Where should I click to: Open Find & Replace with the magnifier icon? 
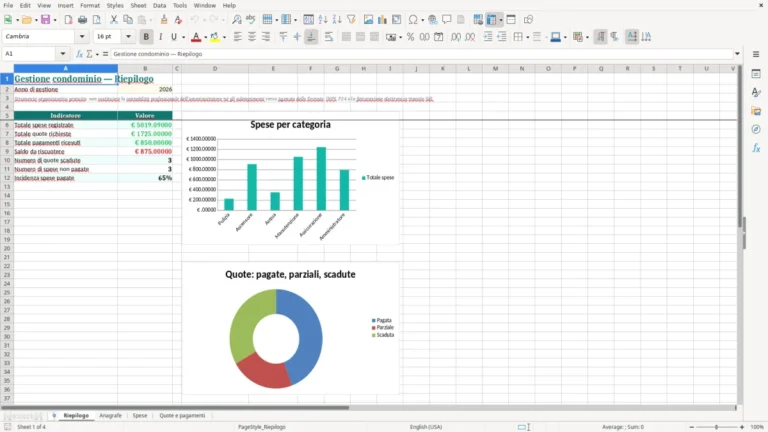[x=237, y=20]
